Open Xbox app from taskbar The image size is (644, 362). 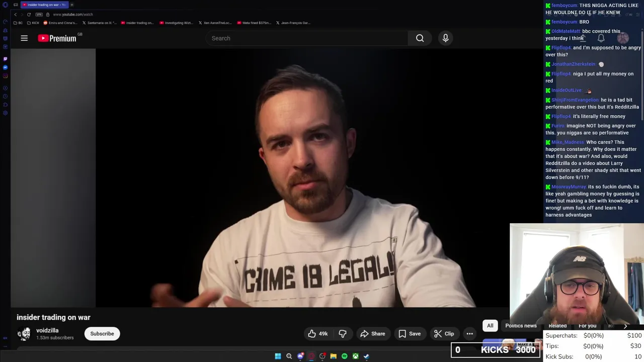[x=355, y=356]
